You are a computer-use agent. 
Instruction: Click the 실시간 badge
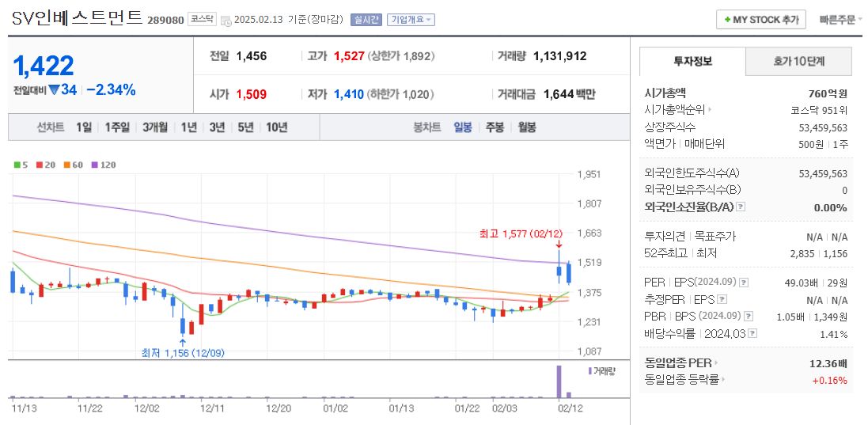pyautogui.click(x=366, y=19)
